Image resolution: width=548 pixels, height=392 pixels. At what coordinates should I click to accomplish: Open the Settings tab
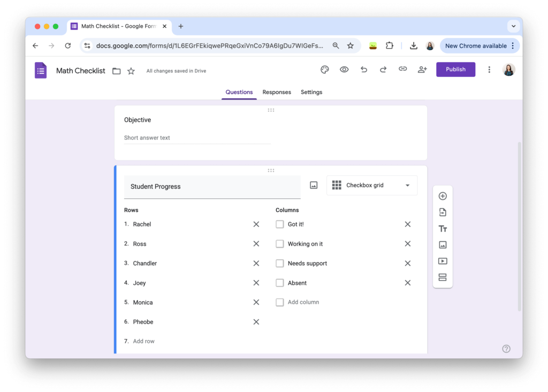(311, 92)
